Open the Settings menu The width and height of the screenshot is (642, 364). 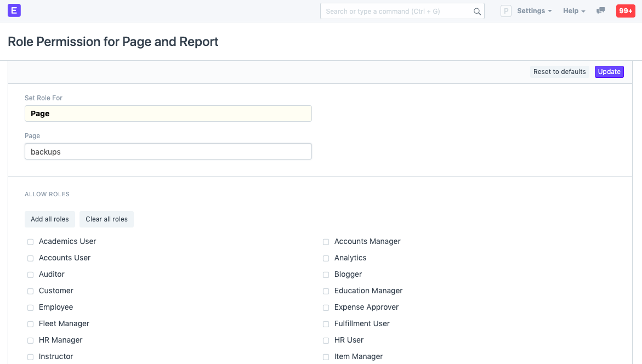[530, 10]
